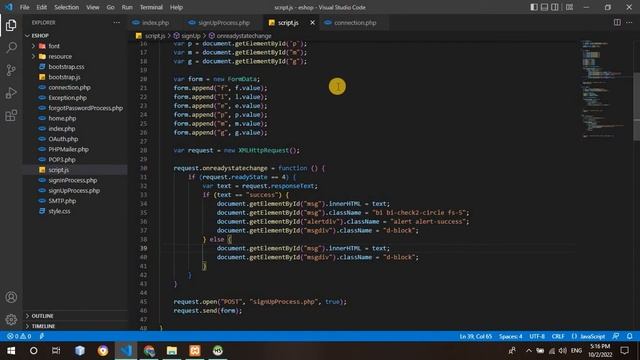
Task: Show hidden system tray icons
Action: click(529, 351)
